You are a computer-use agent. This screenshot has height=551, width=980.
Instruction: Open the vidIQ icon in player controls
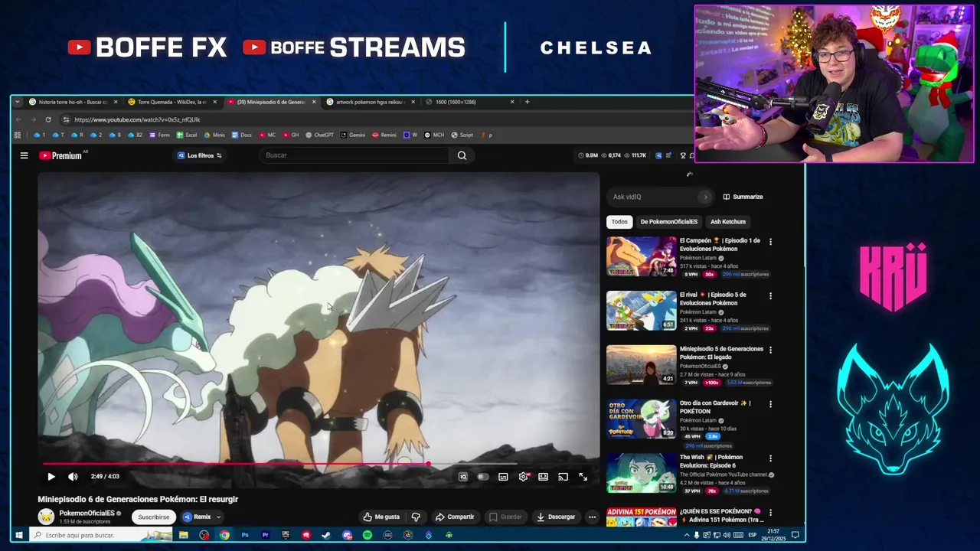(463, 477)
